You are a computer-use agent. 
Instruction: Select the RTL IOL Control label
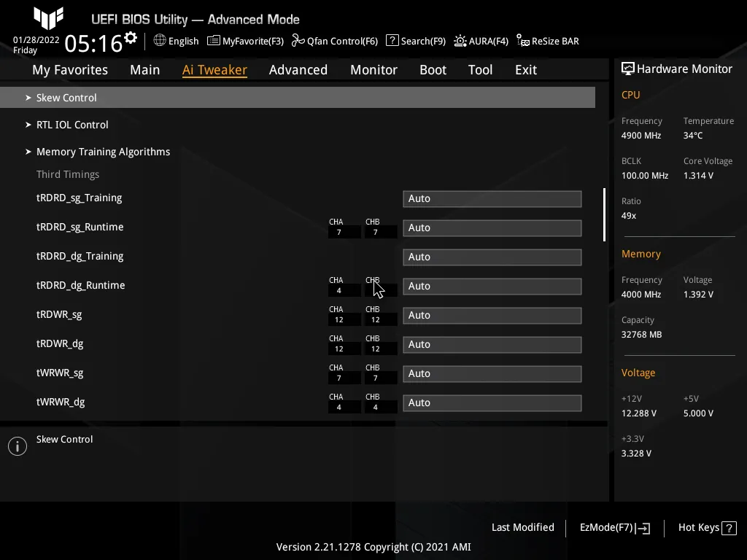click(72, 125)
